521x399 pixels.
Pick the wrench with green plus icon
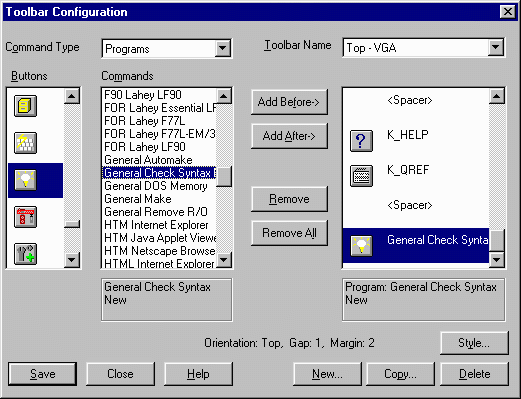pos(25,254)
